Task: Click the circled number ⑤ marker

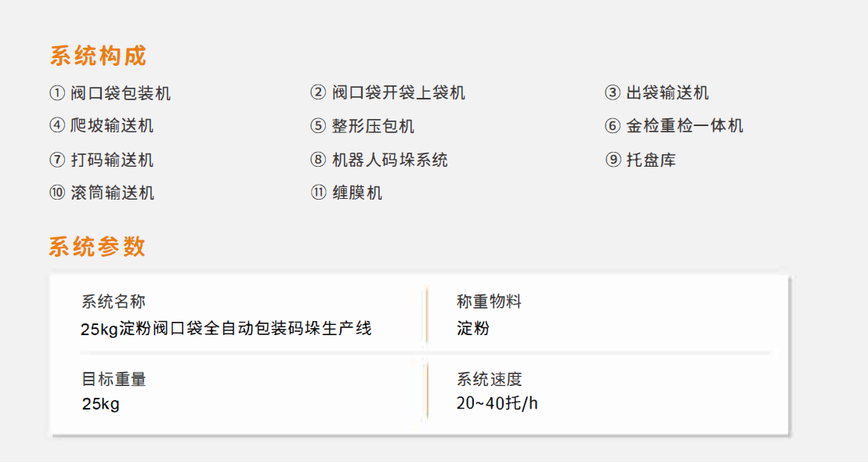Action: click(318, 126)
